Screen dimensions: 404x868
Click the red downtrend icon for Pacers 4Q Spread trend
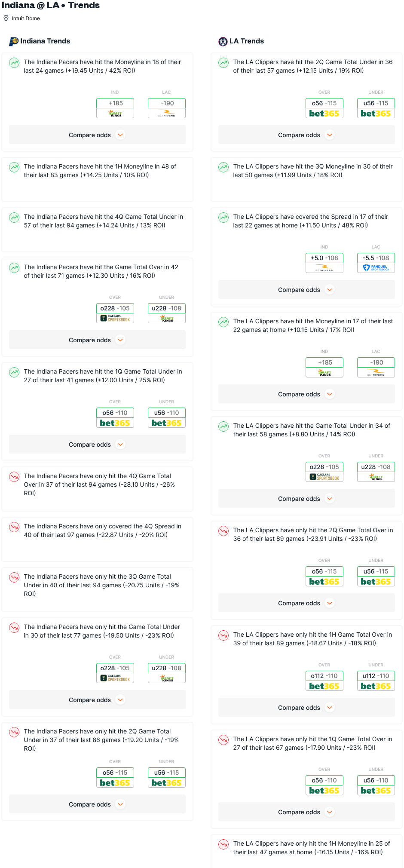[14, 527]
